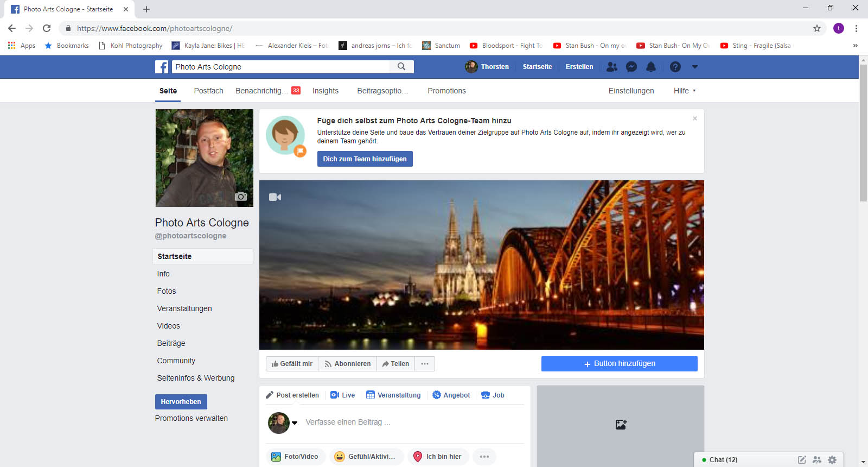
Task: Open chat settings gear icon
Action: (832, 460)
